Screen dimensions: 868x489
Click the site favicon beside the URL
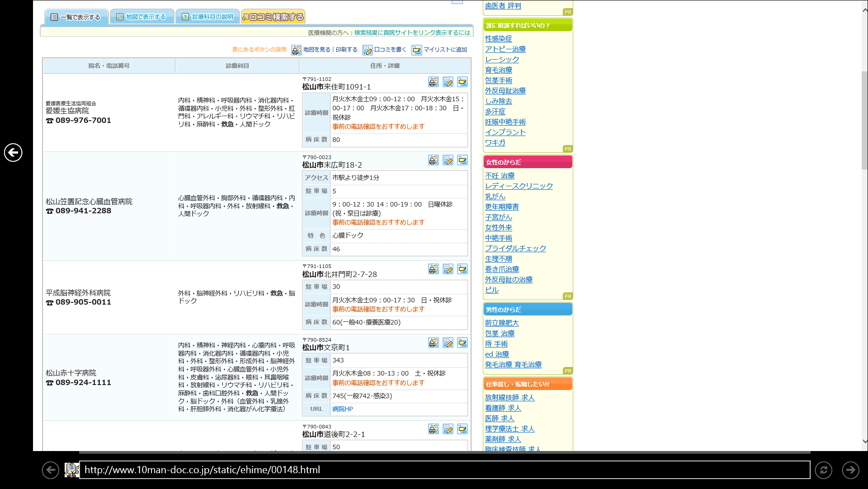[x=71, y=470]
